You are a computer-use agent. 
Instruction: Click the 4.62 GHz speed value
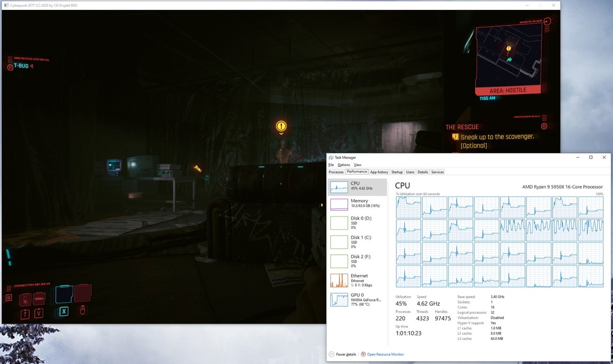coord(428,303)
